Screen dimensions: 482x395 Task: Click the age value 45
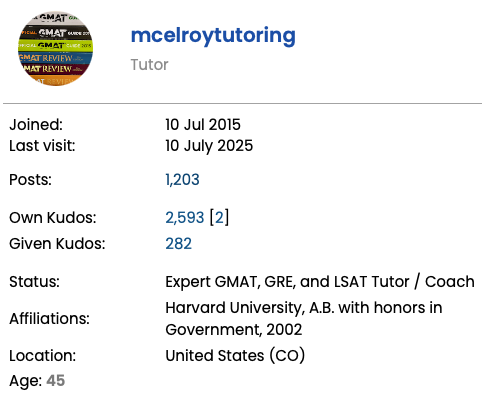[56, 381]
